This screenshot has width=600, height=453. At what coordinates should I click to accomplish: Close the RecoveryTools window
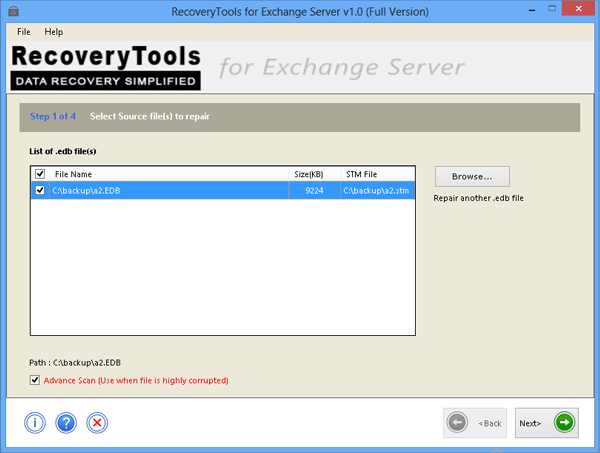(x=579, y=8)
